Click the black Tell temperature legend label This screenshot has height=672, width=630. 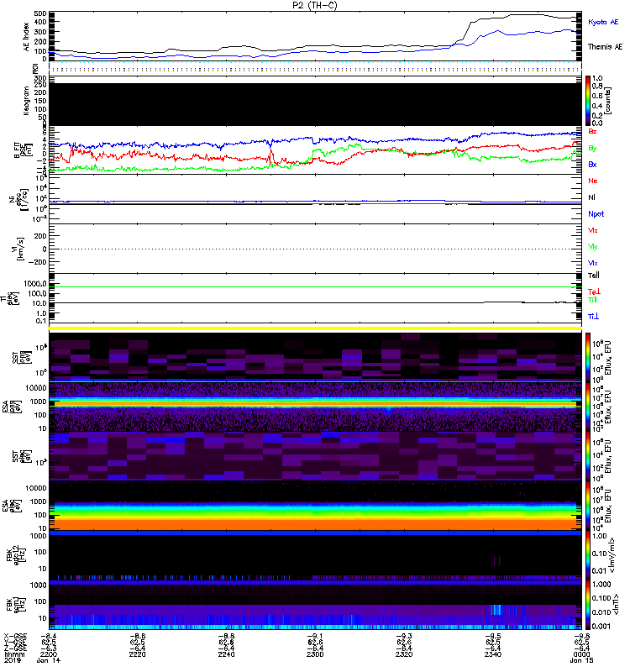tap(594, 275)
